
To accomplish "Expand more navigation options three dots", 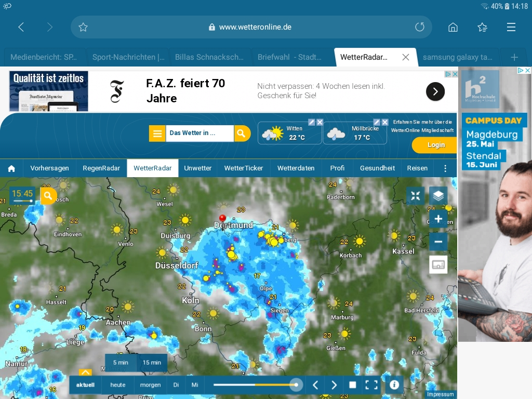I will click(445, 168).
